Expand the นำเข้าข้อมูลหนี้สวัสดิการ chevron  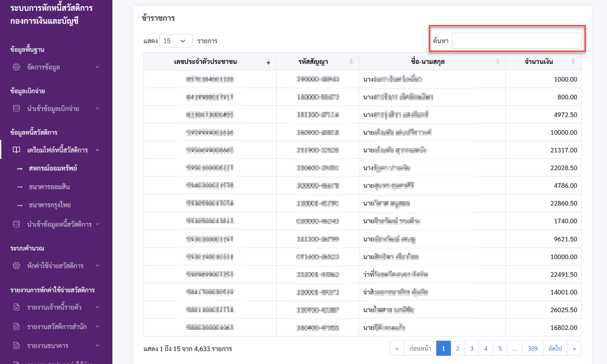tap(97, 224)
